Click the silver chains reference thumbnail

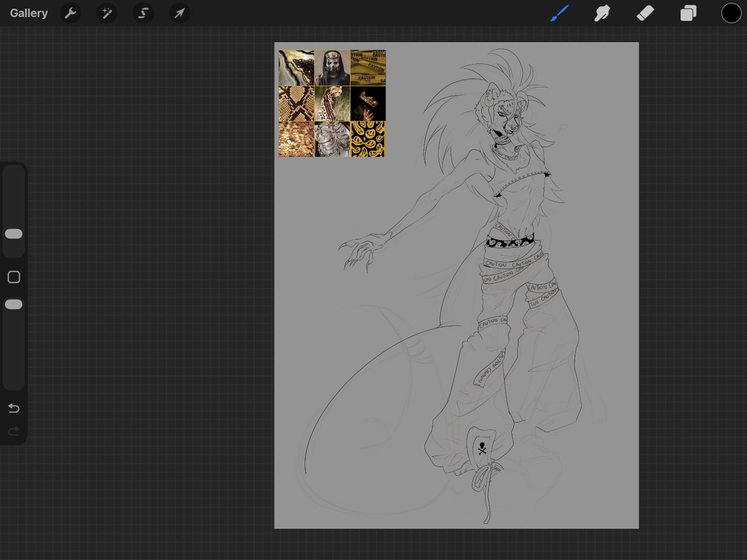332,139
